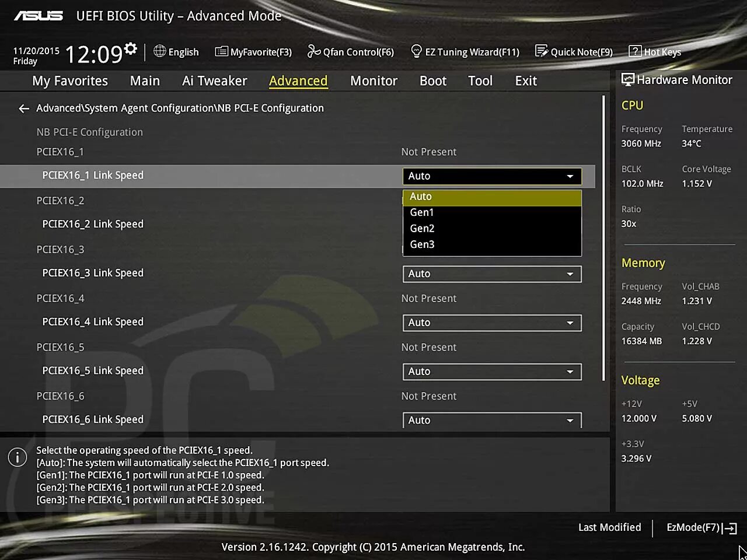Image resolution: width=747 pixels, height=560 pixels.
Task: Click the Hot Keys question mark icon
Action: pos(635,51)
